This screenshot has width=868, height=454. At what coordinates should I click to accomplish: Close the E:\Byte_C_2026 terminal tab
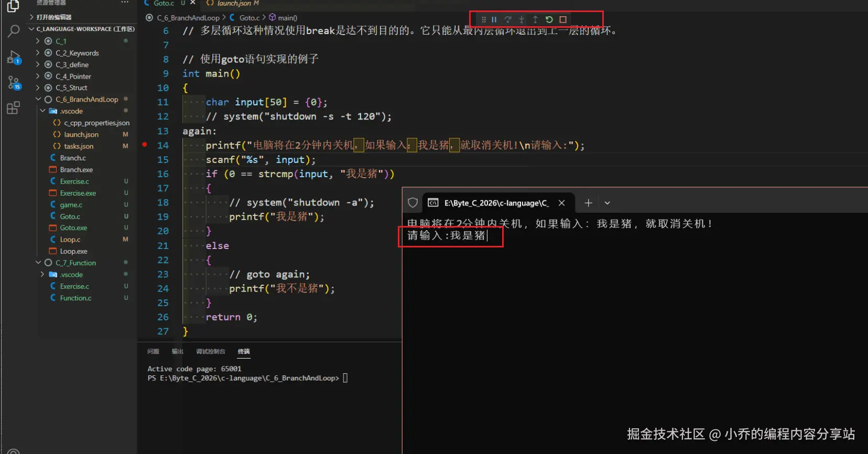pyautogui.click(x=561, y=203)
